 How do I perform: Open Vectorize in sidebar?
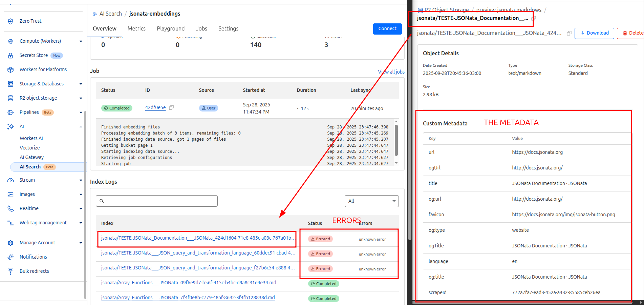pyautogui.click(x=29, y=148)
